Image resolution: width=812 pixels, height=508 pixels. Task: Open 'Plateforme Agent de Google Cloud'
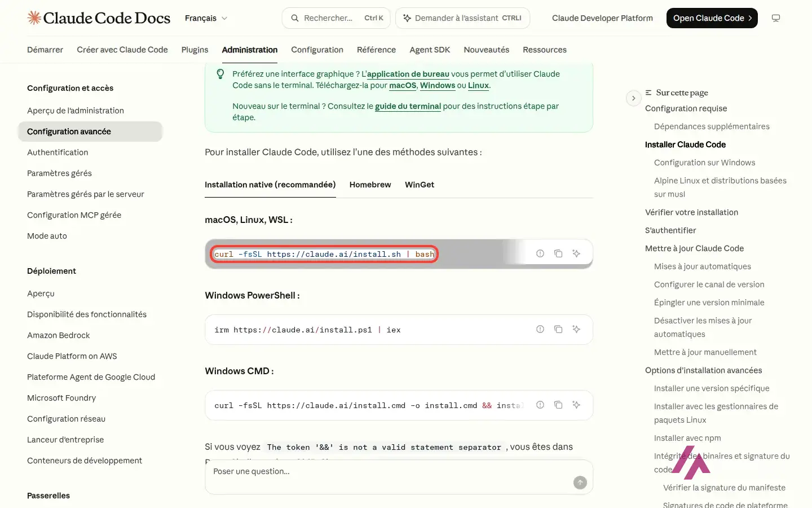(x=91, y=377)
